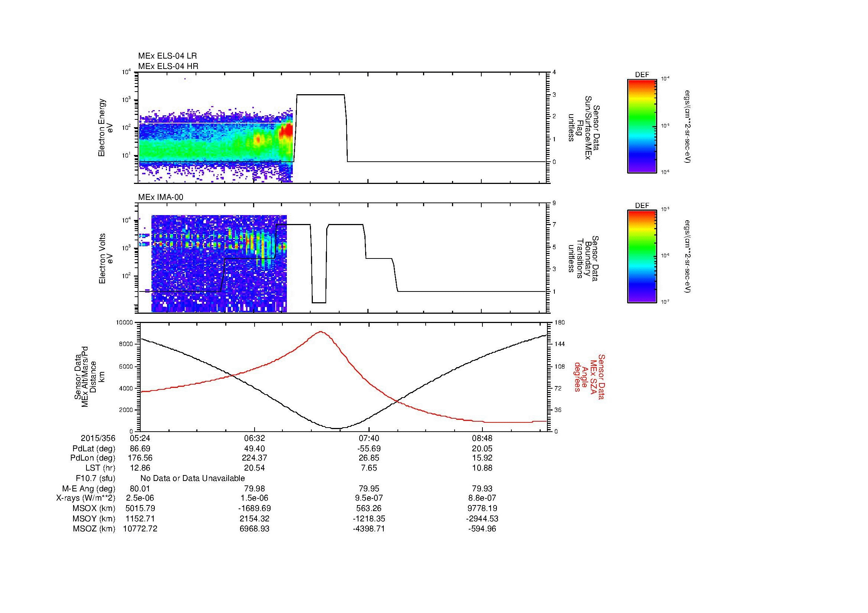This screenshot has height=613, width=868.
Task: Click PdLat value '-55.69'
Action: [x=369, y=449]
